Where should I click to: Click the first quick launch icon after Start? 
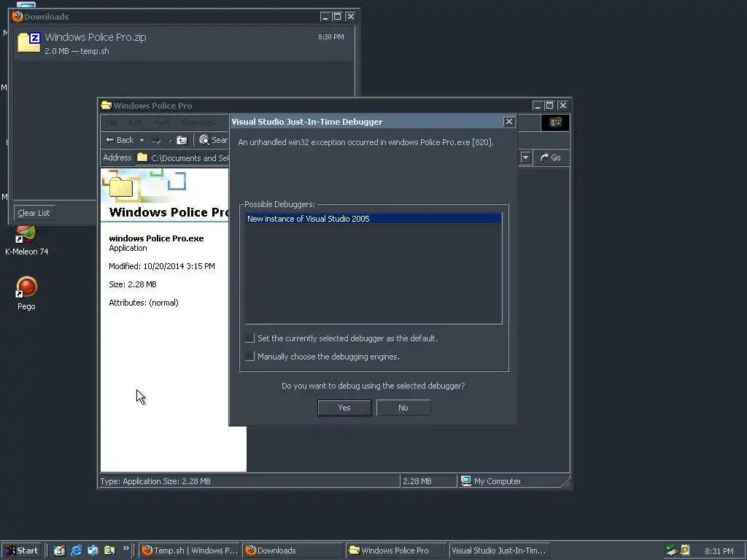pyautogui.click(x=59, y=551)
